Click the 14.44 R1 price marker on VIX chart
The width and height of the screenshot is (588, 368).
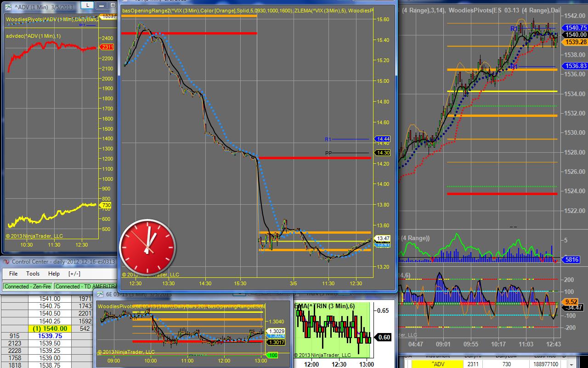click(x=383, y=139)
